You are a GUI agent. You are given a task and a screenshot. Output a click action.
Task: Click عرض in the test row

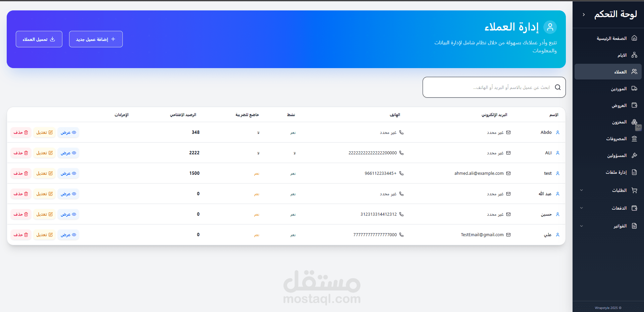[68, 173]
